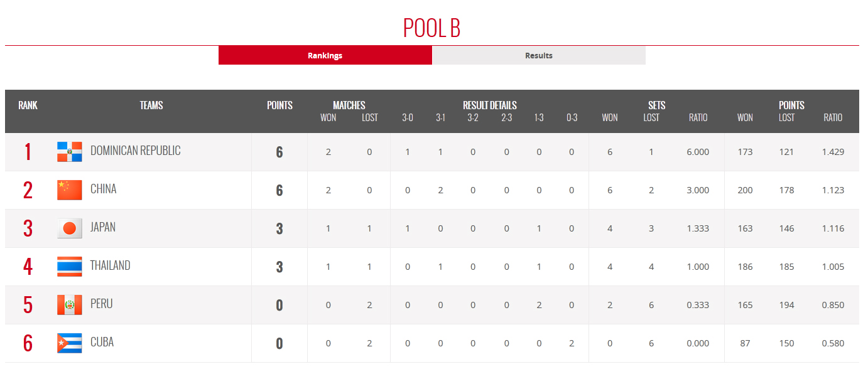The width and height of the screenshot is (868, 379).
Task: Click Dominican Republic's sets ratio 6.000
Action: pyautogui.click(x=698, y=152)
